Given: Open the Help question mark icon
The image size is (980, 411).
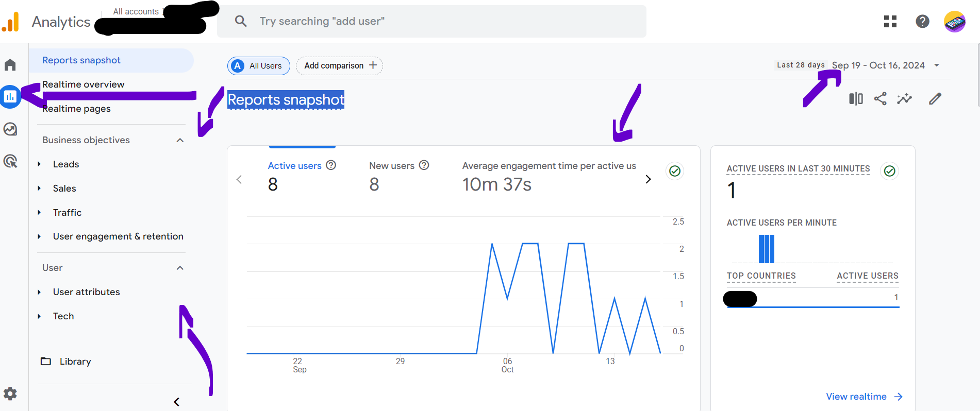Looking at the screenshot, I should (x=922, y=21).
